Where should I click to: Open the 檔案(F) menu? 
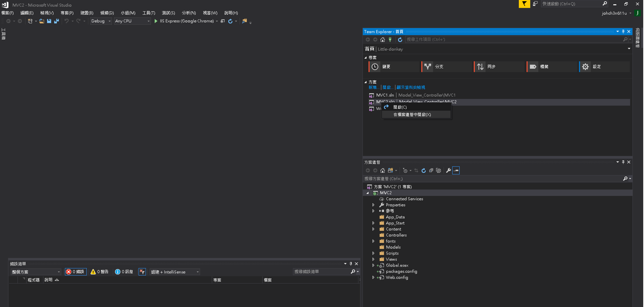[x=7, y=13]
